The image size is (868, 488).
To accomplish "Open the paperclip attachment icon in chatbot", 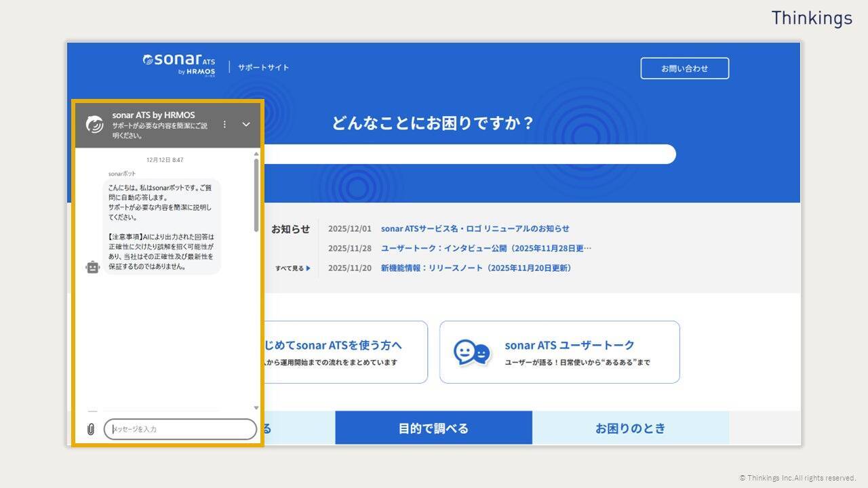I will tap(90, 428).
